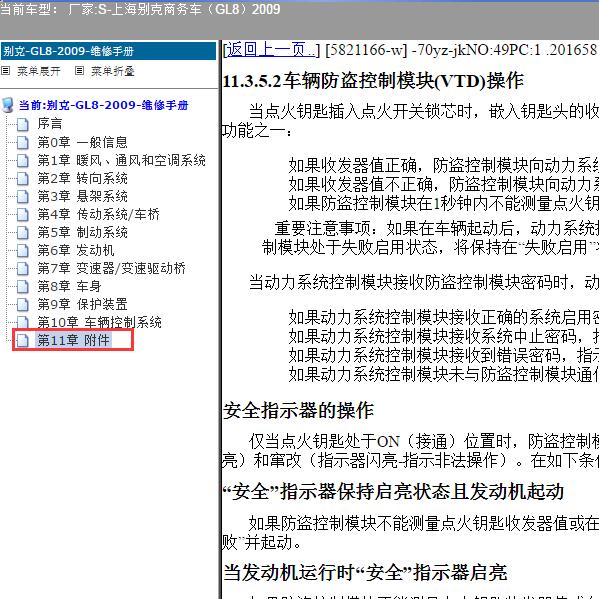The height and width of the screenshot is (599, 599).
Task: Click line 如果动力系统控制模块未与防盗控制模块通信
Action: pos(444,374)
